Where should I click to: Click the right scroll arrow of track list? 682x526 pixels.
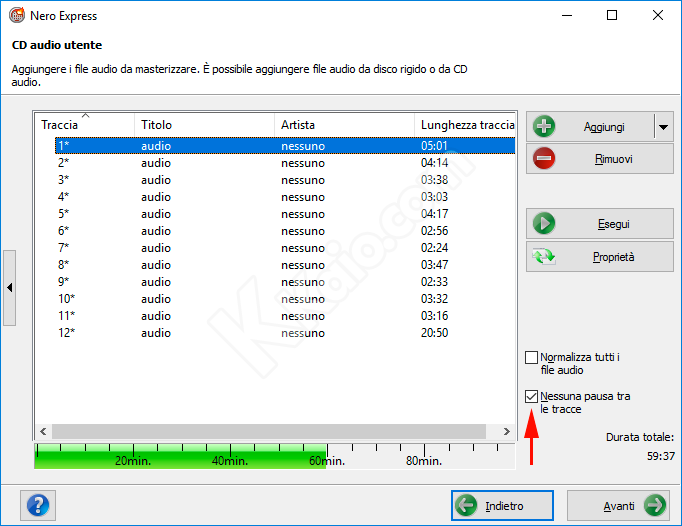tap(507, 432)
